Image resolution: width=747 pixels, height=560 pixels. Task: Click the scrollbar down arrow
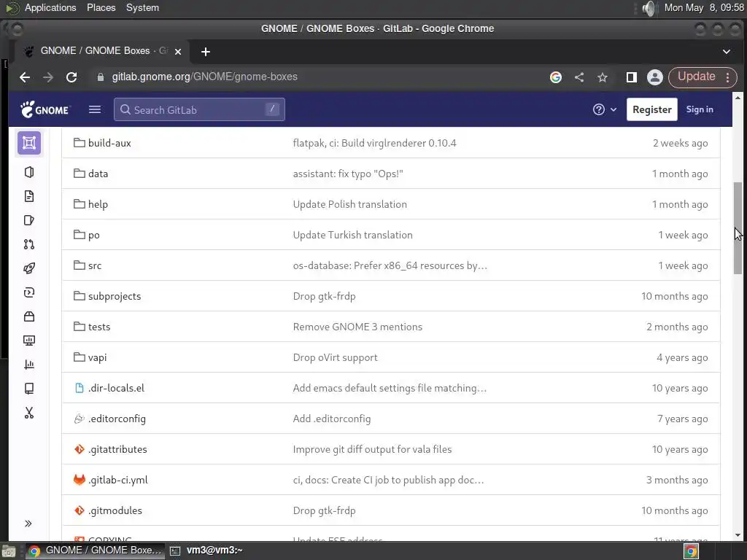tap(738, 536)
